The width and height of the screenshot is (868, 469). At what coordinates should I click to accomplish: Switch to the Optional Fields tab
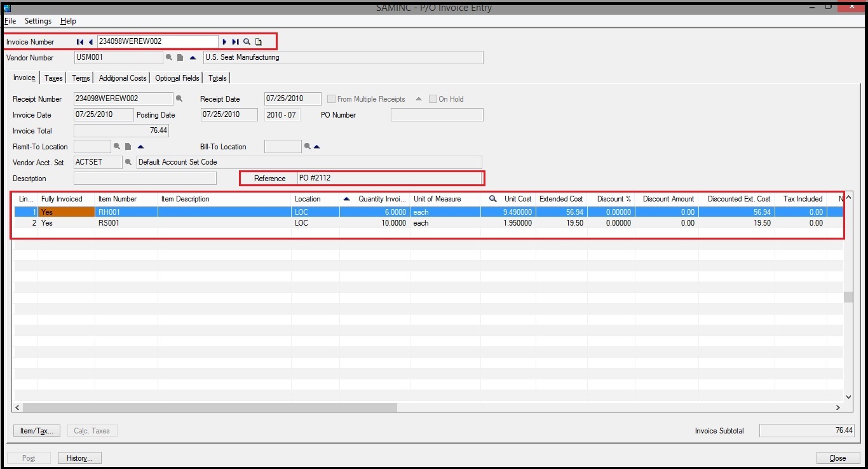tap(177, 78)
